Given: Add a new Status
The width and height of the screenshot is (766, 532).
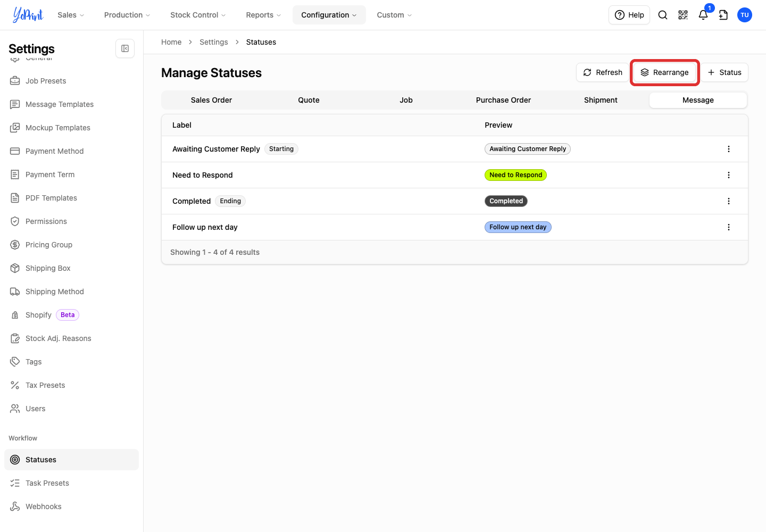Looking at the screenshot, I should pos(724,72).
